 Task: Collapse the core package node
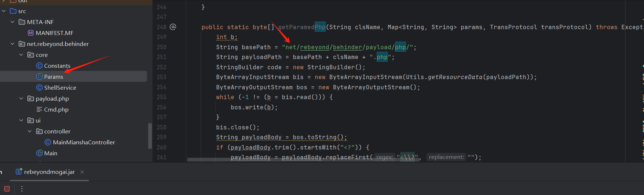pos(21,55)
